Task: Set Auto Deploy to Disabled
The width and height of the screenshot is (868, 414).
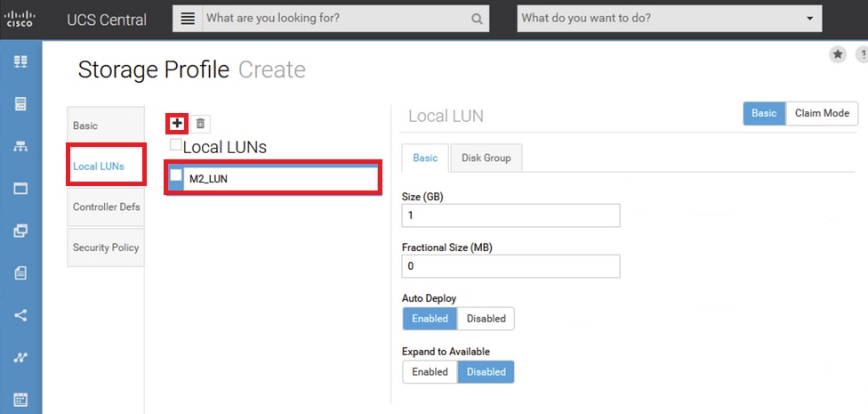Action: pos(486,319)
